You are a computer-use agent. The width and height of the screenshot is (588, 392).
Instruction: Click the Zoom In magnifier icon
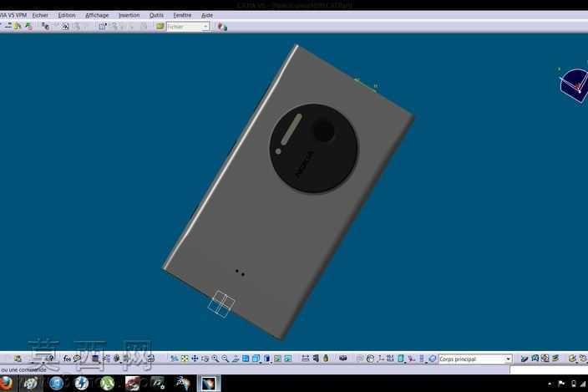(215, 359)
